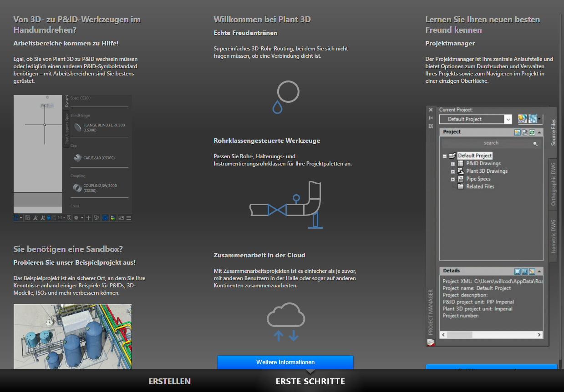The height and width of the screenshot is (392, 564).
Task: Expand the Pipe Specs node
Action: click(453, 179)
